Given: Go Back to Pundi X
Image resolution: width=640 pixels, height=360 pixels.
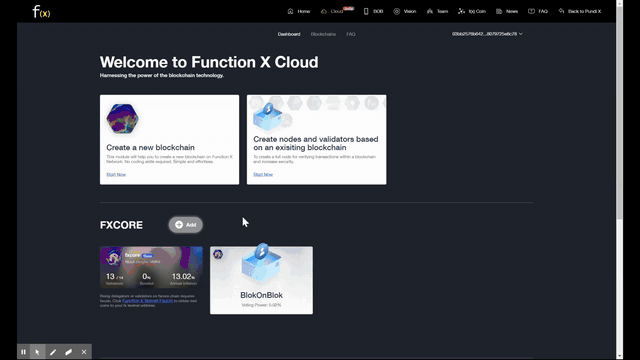Looking at the screenshot, I should tap(584, 11).
